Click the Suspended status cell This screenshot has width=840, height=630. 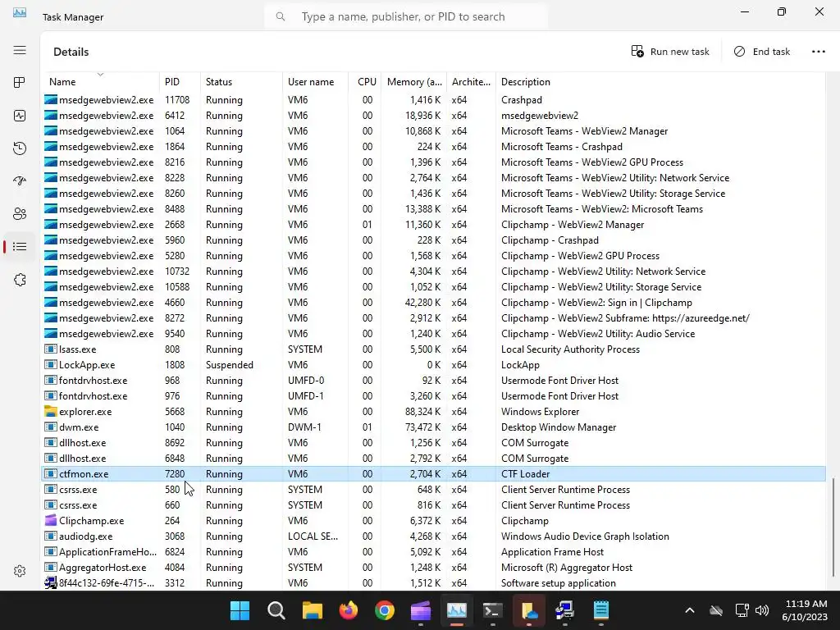230,365
